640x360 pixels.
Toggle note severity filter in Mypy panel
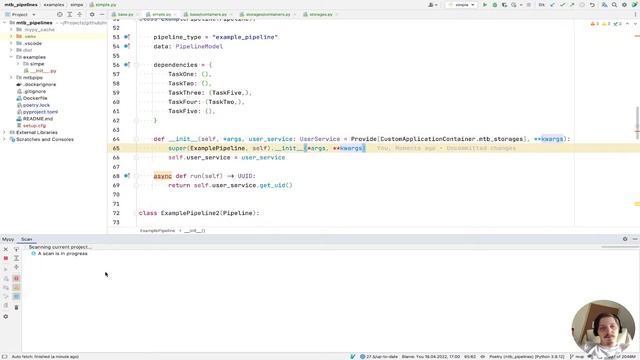[x=16, y=297]
